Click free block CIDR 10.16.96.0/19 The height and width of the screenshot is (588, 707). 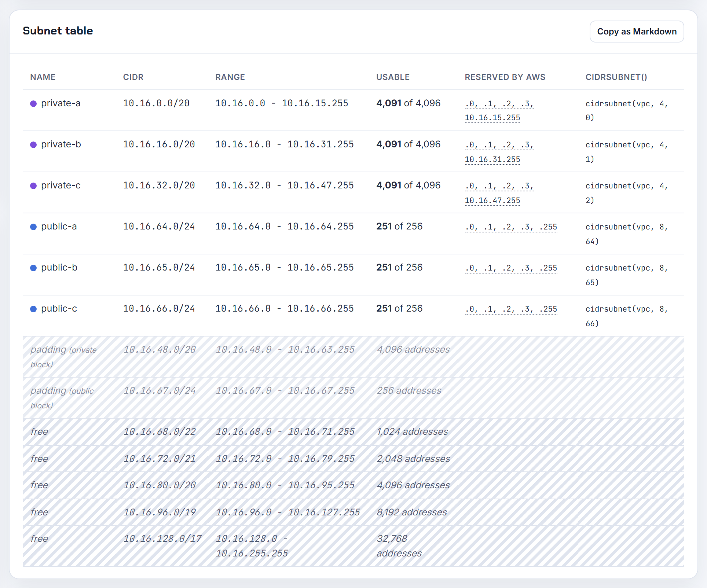click(x=160, y=512)
